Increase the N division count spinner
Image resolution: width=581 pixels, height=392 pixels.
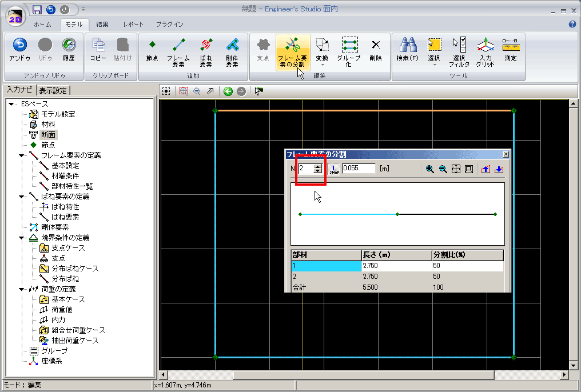[x=318, y=166]
